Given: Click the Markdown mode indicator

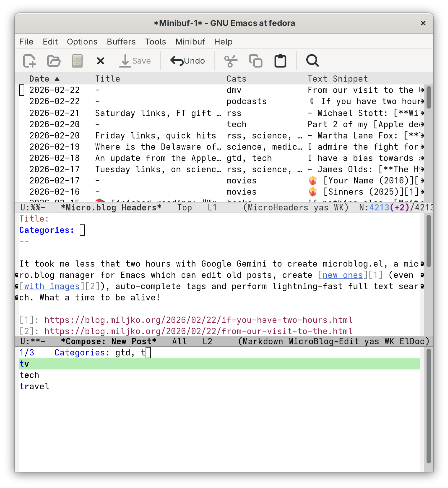Looking at the screenshot, I should 263,341.
